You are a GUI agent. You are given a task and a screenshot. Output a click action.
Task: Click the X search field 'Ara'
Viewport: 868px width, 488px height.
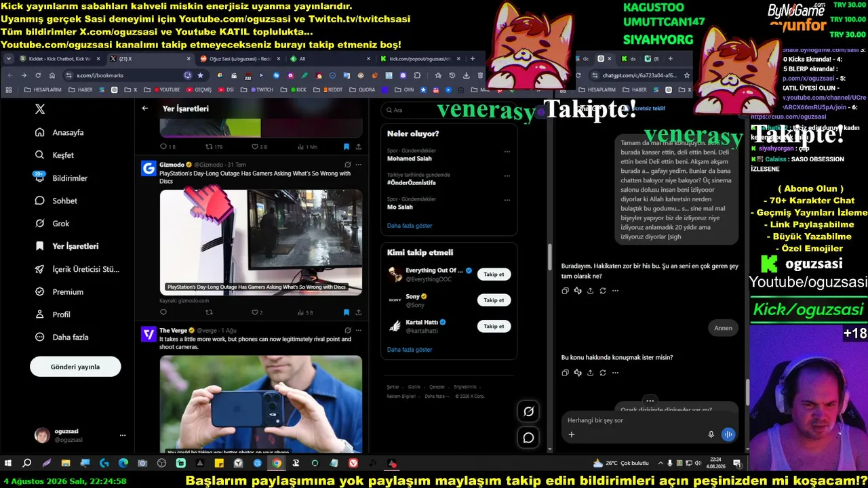click(449, 110)
